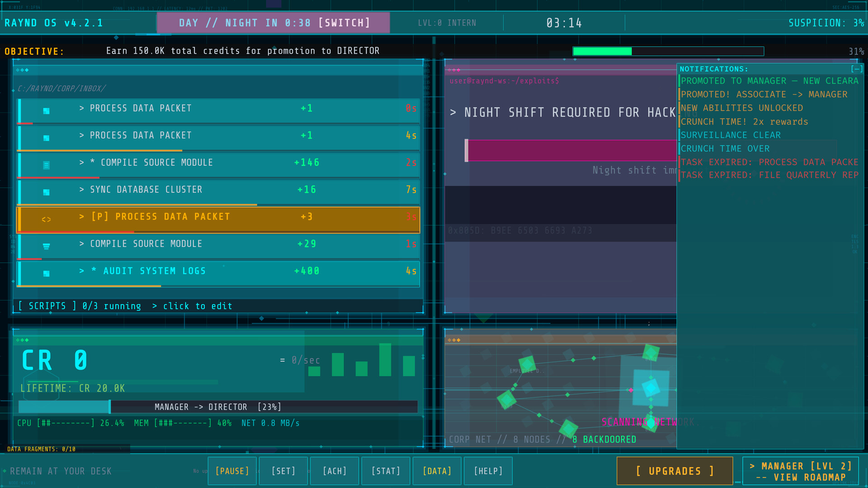Pause the game with the PAUSE button
Viewport: 868px width, 488px height.
(232, 471)
